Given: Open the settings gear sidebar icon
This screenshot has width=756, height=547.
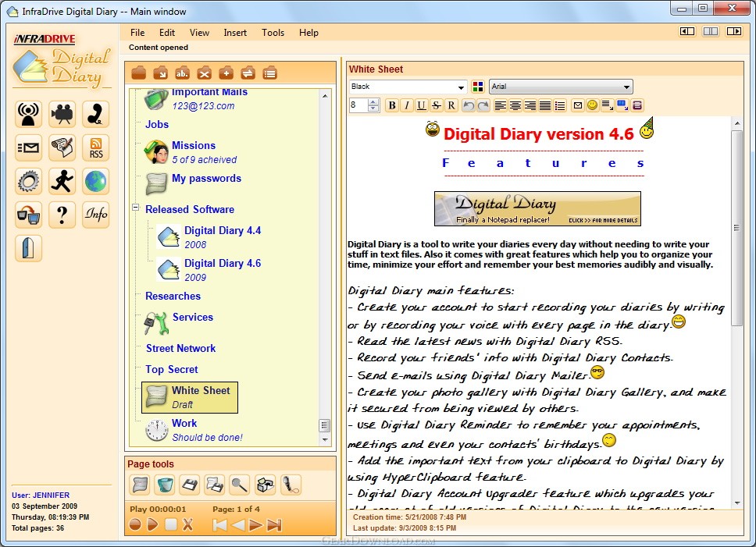Looking at the screenshot, I should click(x=28, y=181).
